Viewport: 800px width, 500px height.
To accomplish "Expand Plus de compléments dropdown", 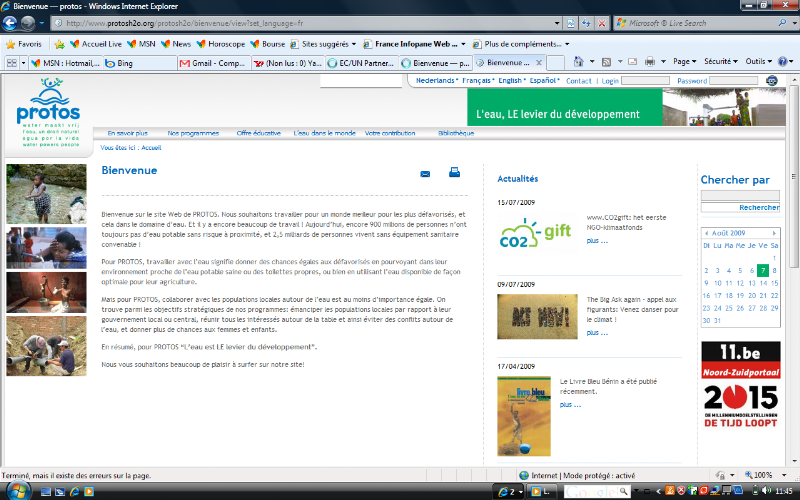I will tap(567, 44).
